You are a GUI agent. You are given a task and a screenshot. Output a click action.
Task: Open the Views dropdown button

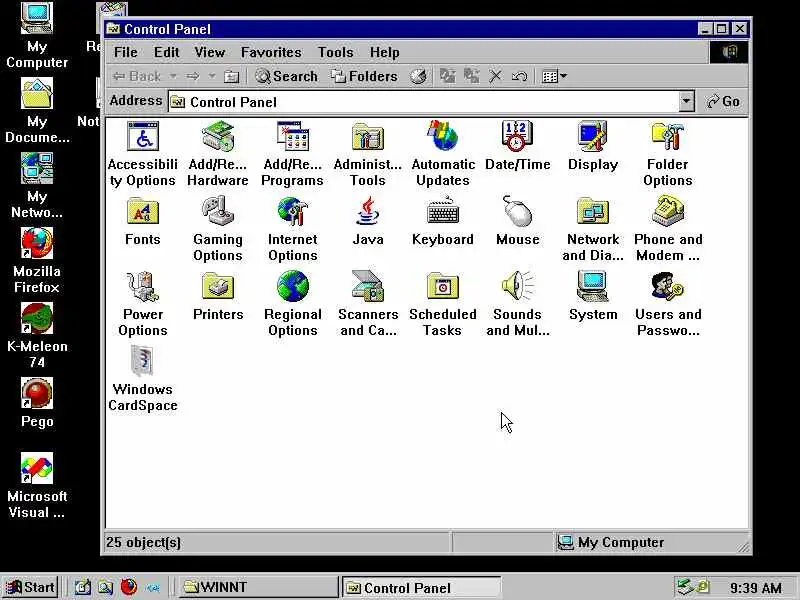(x=554, y=77)
